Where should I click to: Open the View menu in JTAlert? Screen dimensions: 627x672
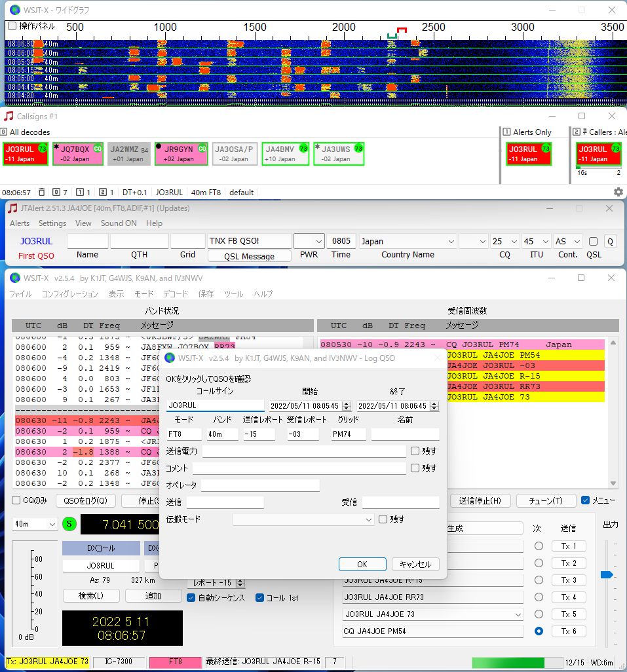[83, 223]
